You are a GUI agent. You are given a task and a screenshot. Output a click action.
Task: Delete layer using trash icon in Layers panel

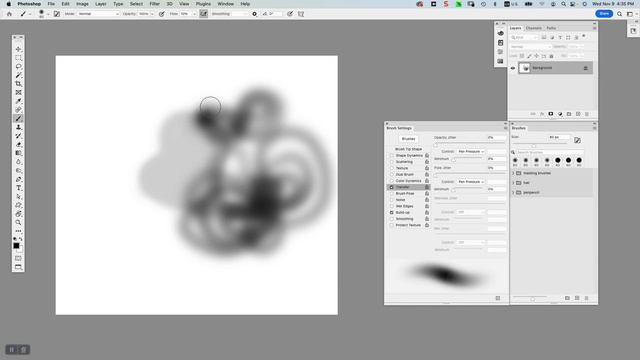pos(587,114)
